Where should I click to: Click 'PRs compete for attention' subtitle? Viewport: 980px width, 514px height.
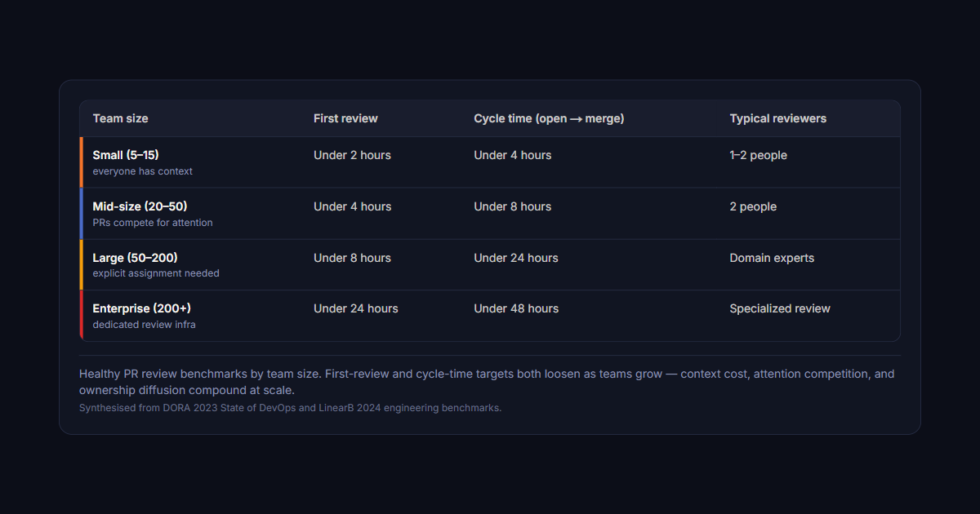coord(153,223)
